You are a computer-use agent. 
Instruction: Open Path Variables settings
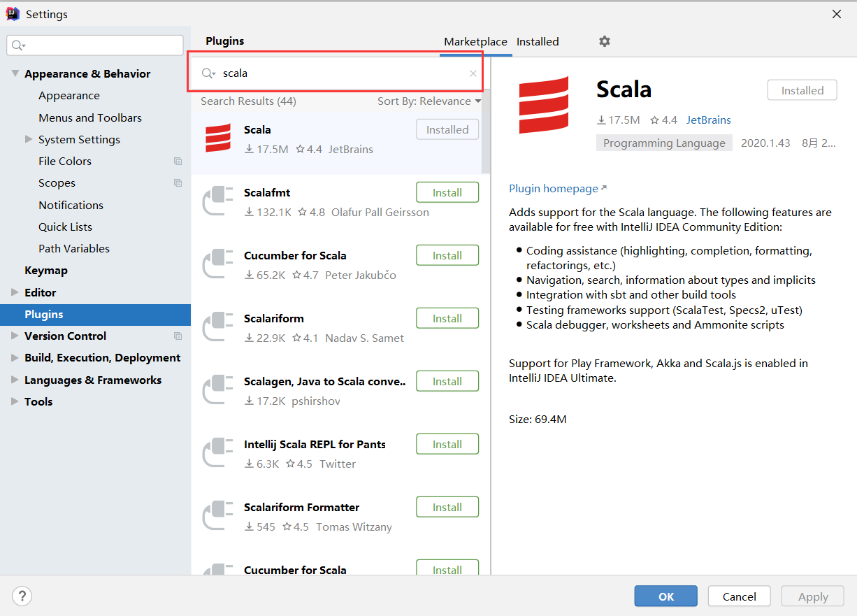coord(74,249)
